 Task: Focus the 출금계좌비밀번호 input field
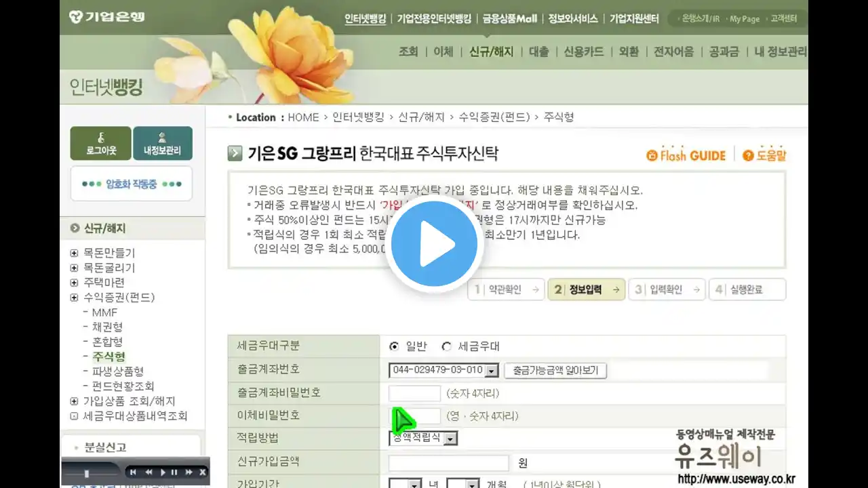point(414,393)
